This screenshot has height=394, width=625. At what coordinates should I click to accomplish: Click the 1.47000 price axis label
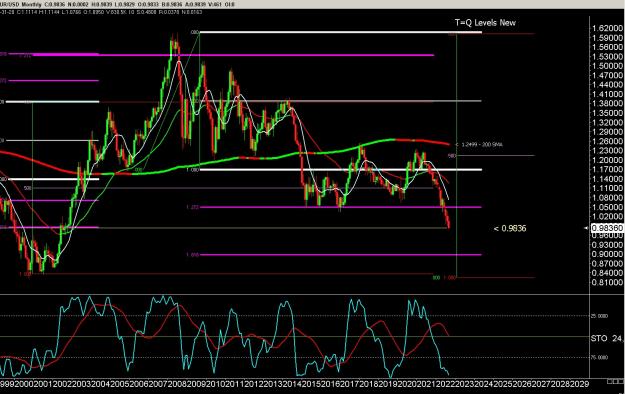(x=607, y=75)
